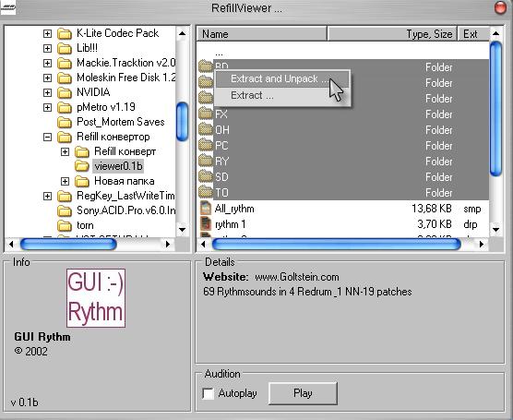513x420 pixels.
Task: Select the Новая папка tree folder
Action: pyautogui.click(x=125, y=181)
